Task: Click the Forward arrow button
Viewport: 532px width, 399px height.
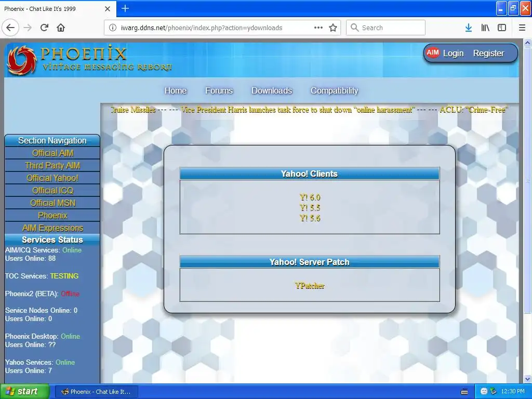Action: click(x=28, y=28)
